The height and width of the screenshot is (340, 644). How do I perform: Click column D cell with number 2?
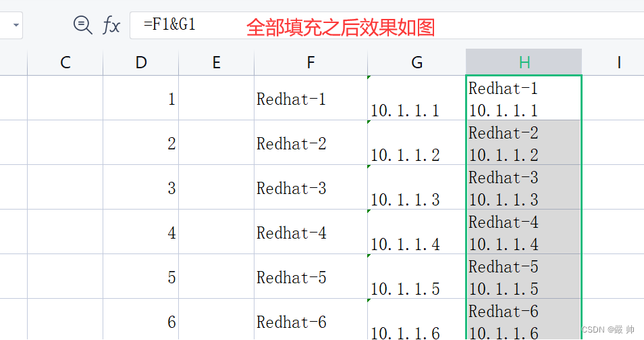pyautogui.click(x=141, y=143)
